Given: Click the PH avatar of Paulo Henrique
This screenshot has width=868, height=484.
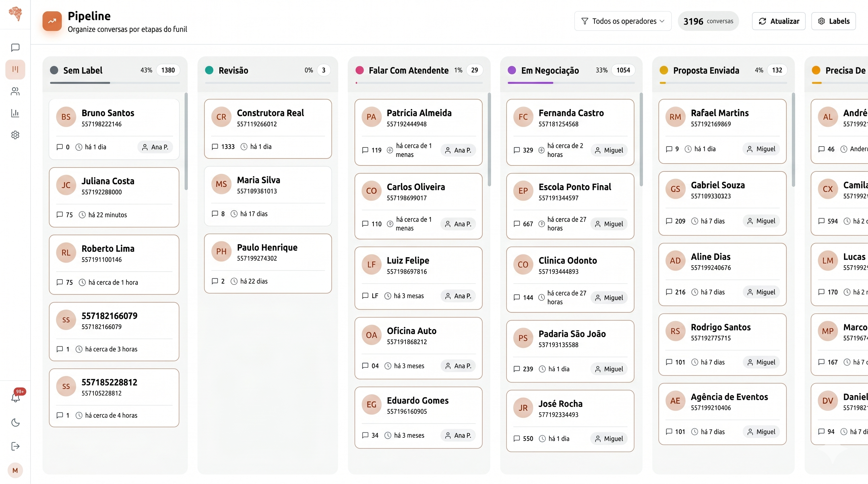Looking at the screenshot, I should tap(221, 251).
